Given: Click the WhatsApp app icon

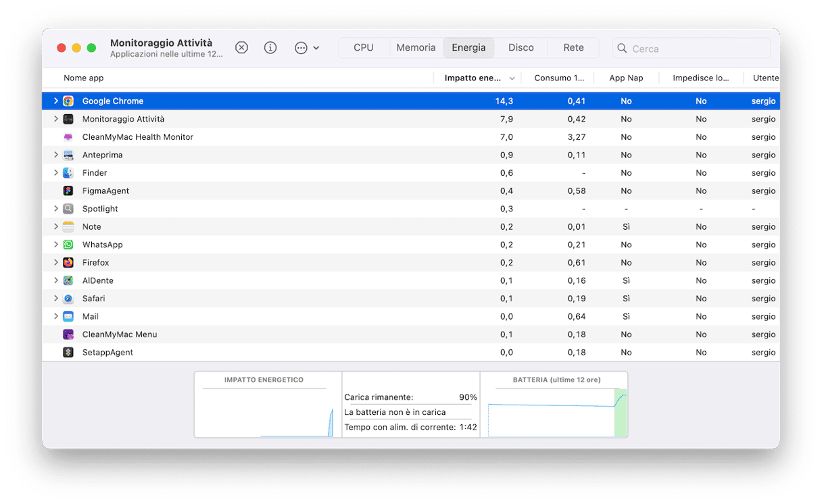Looking at the screenshot, I should [68, 245].
